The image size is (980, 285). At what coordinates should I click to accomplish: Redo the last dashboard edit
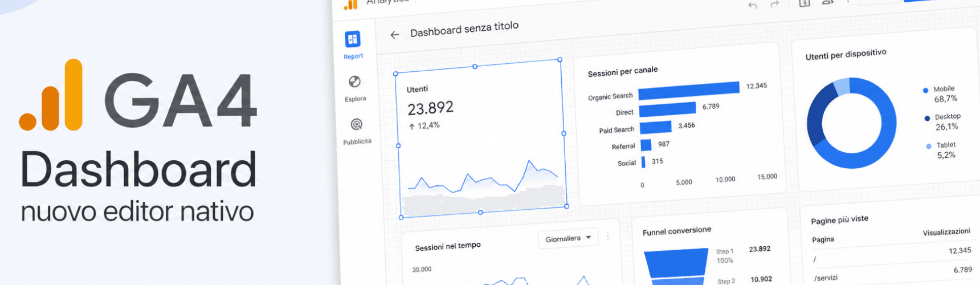tap(774, 4)
